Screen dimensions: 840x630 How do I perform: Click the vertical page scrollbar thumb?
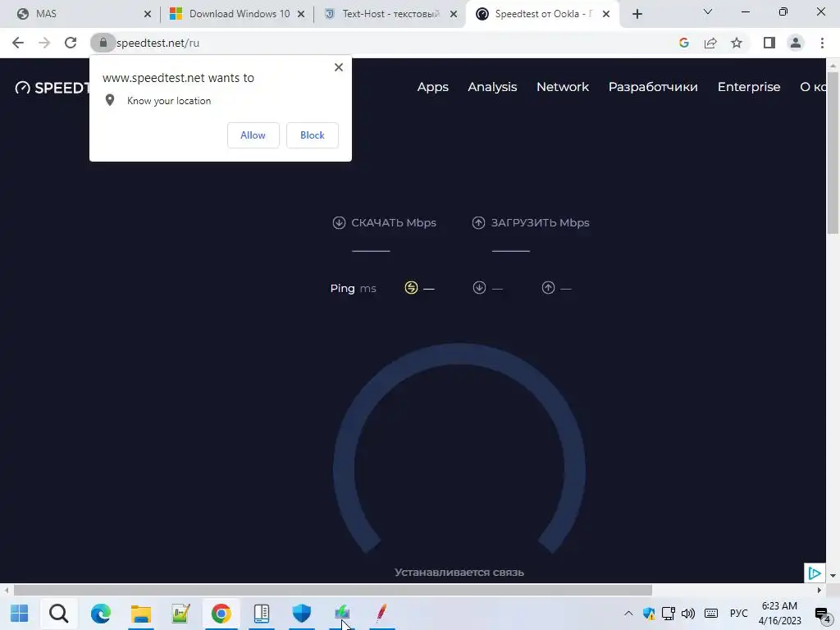(x=833, y=153)
